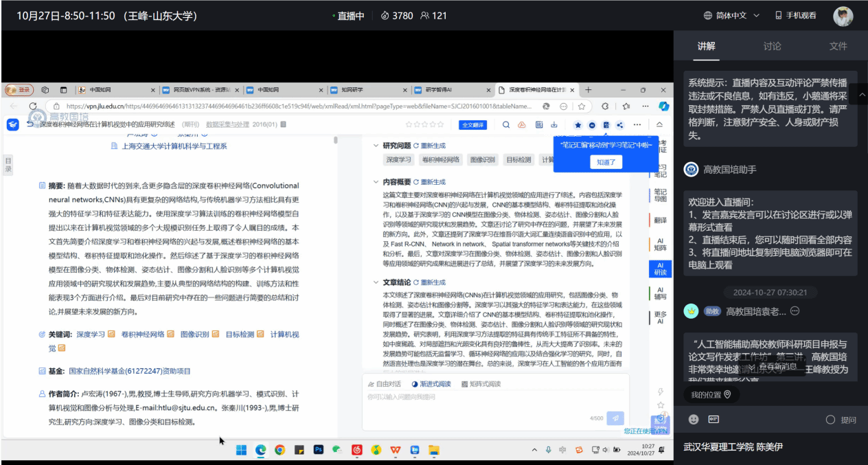Click the 全文翻译 full-text translation button
Viewport: 868px width, 465px height.
pyautogui.click(x=473, y=125)
